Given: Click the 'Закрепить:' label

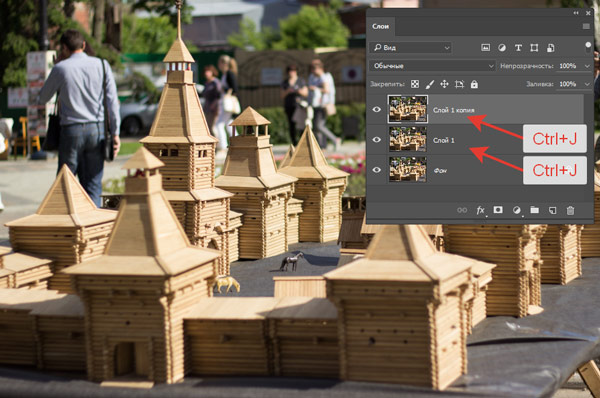Looking at the screenshot, I should tap(387, 84).
